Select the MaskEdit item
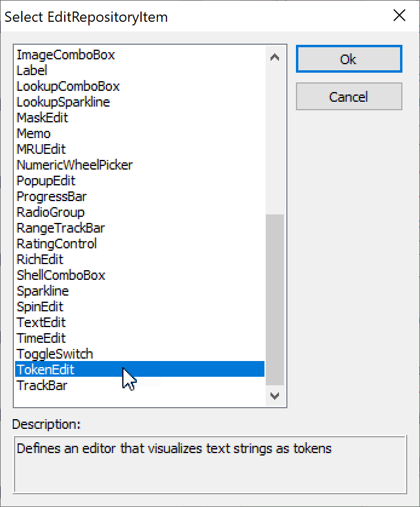Screen dimensions: 420x507 [42, 118]
